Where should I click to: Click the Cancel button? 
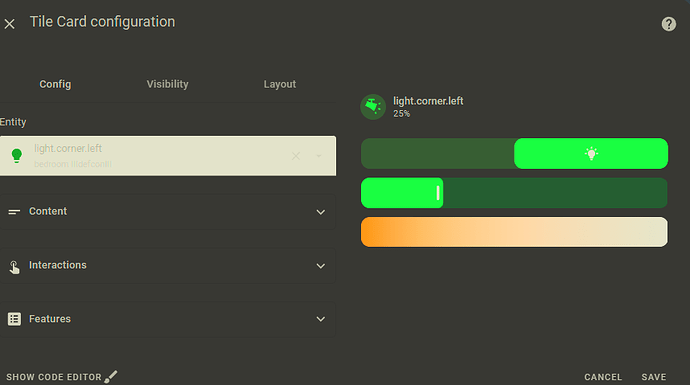603,377
